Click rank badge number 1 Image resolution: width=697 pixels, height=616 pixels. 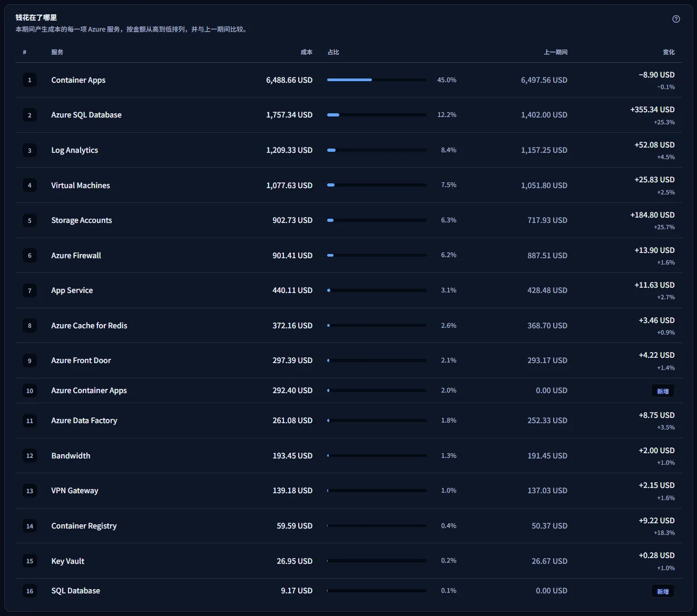pos(30,80)
